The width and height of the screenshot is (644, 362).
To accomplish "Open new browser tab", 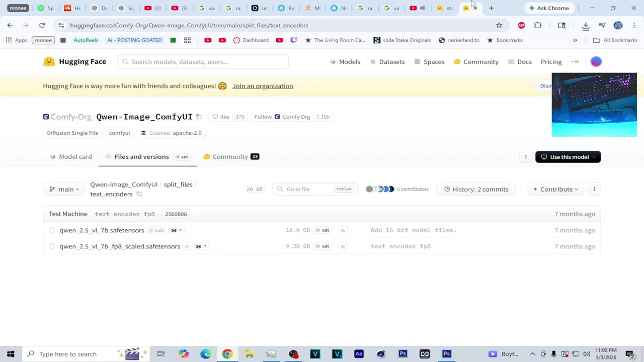I will point(491,8).
